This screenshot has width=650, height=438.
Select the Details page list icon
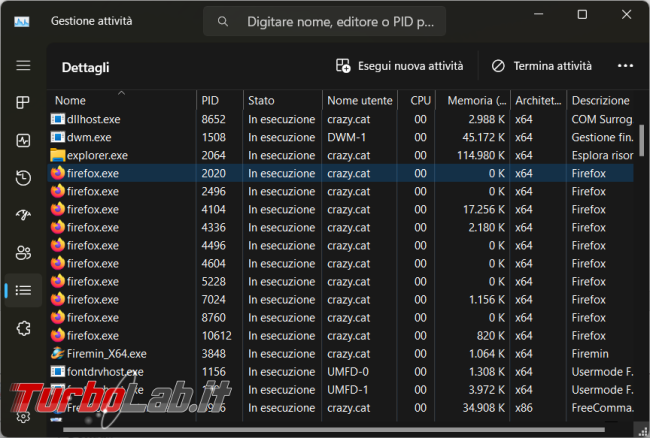23,290
